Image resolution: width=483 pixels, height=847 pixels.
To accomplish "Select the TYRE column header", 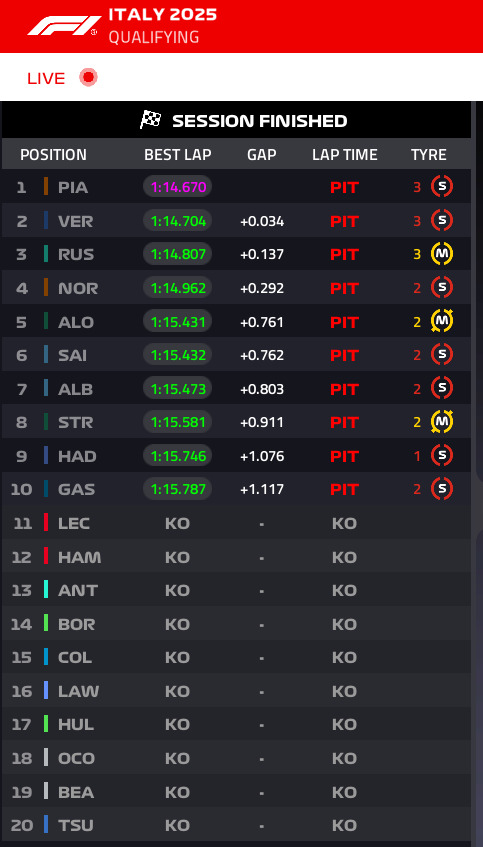I will (x=428, y=155).
